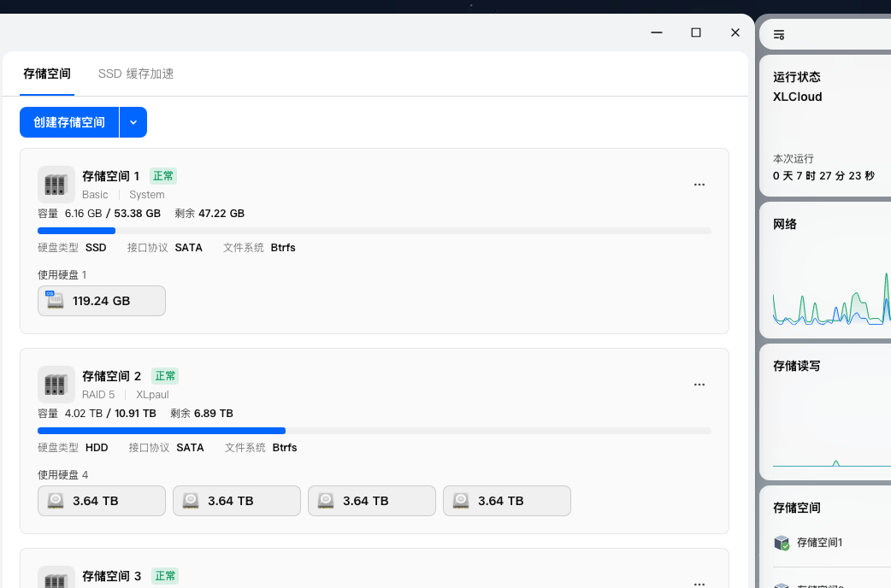This screenshot has height=588, width=891.
Task: Click the 存储空间 1 volume icon
Action: coord(56,185)
